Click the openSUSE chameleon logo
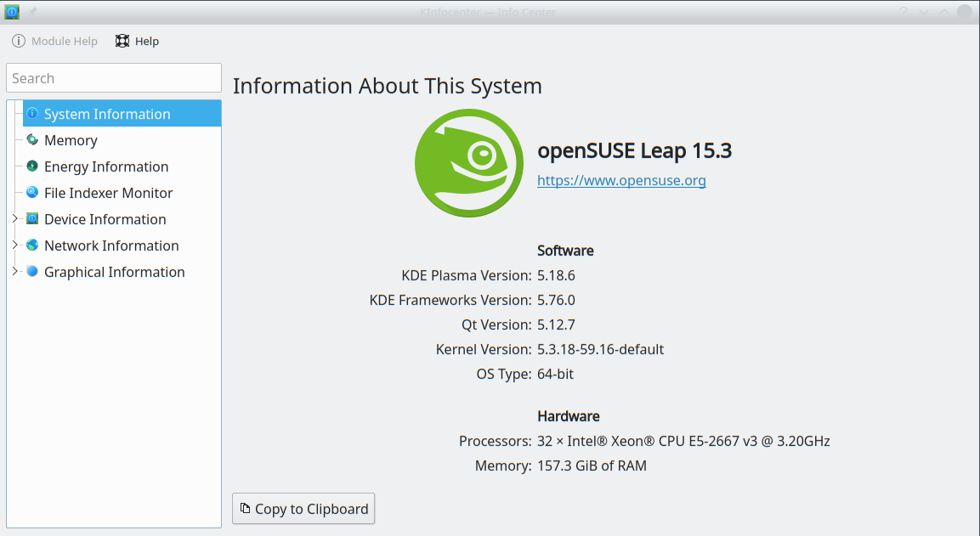Screen dimensions: 980x536 468,164
